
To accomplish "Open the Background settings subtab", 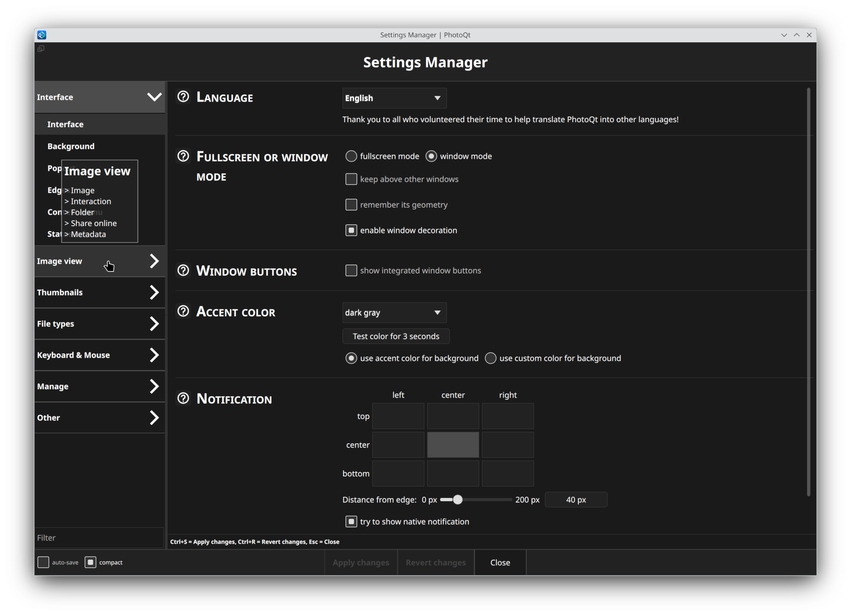I will (x=71, y=146).
